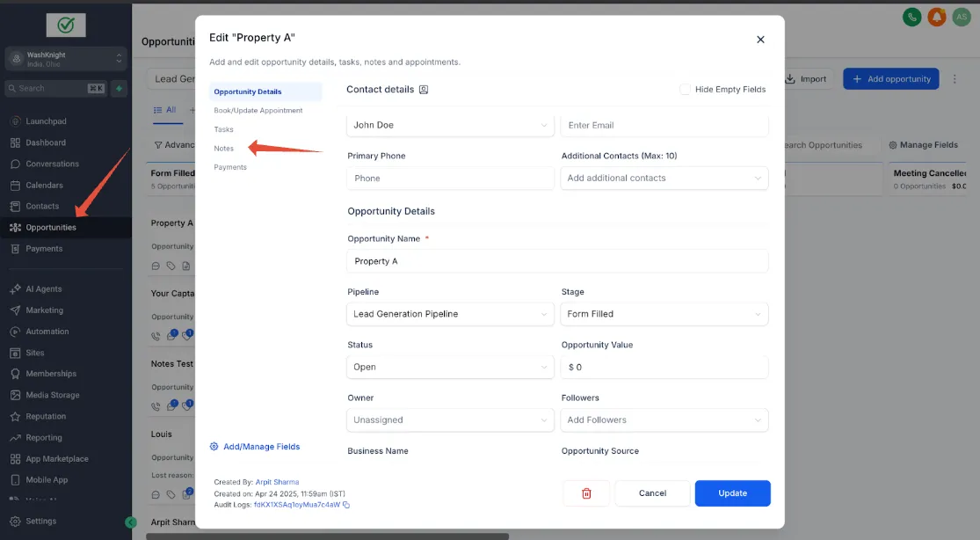Screen dimensions: 980x540
Task: Click the red trash delete icon
Action: click(x=586, y=493)
